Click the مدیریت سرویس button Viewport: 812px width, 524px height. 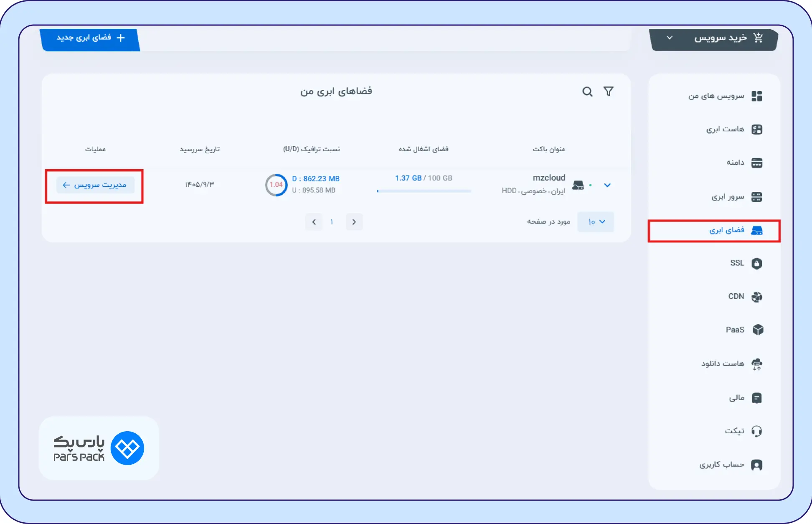(x=95, y=185)
